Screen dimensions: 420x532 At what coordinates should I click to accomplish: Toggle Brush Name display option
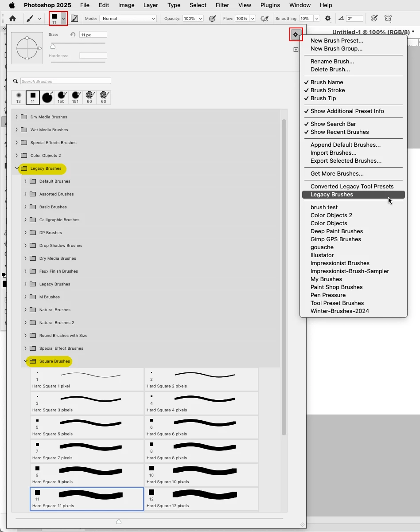coord(327,82)
